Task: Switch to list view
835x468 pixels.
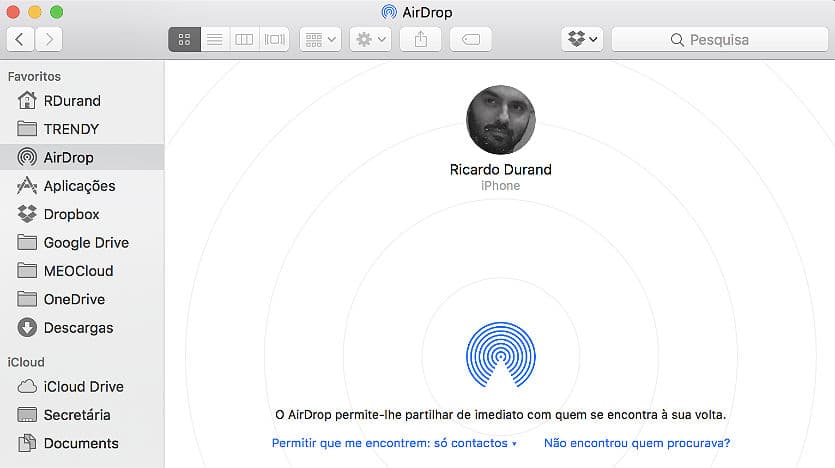Action: [x=215, y=39]
